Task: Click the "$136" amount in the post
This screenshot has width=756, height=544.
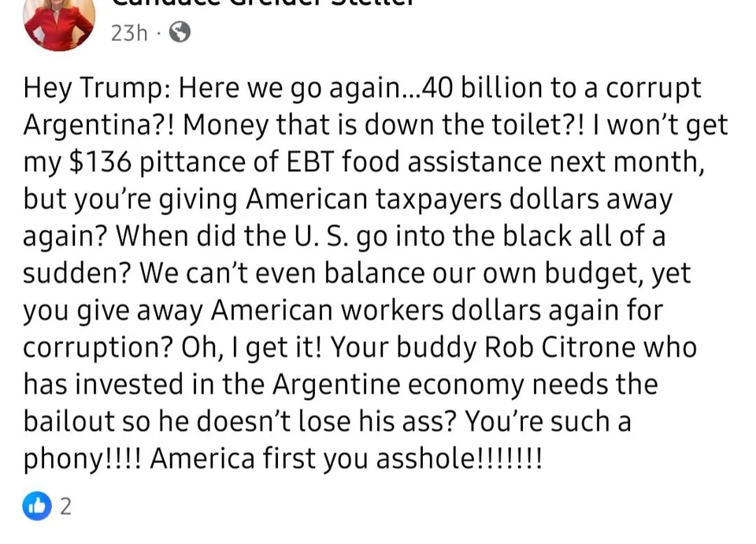Action: (x=100, y=161)
